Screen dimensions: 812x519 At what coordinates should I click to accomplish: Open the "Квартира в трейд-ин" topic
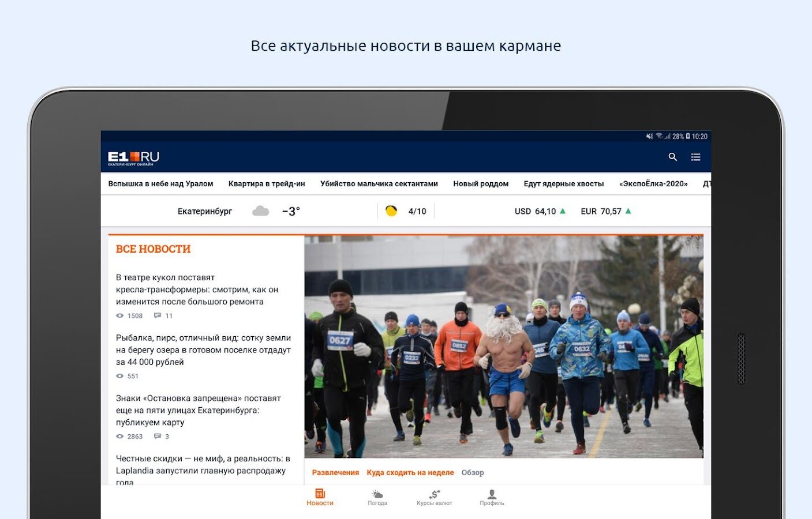tap(267, 184)
